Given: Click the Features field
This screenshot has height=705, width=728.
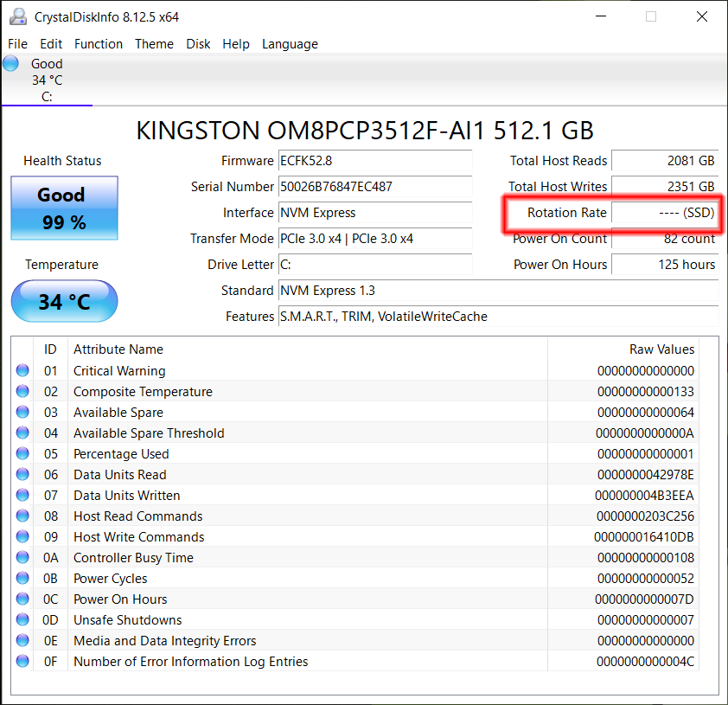Looking at the screenshot, I should tap(498, 317).
